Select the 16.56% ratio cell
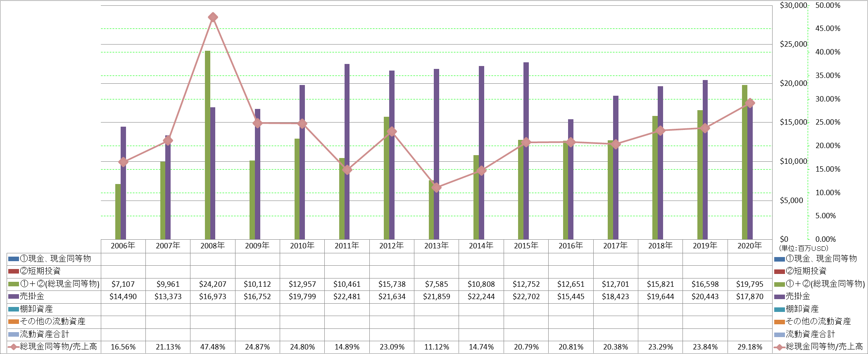Image resolution: width=868 pixels, height=354 pixels. point(123,347)
